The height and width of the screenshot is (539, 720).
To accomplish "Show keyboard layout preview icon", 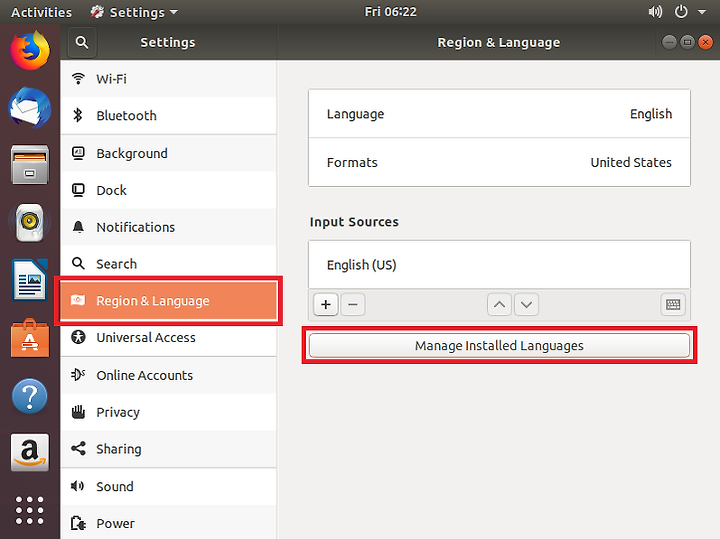I will (673, 304).
